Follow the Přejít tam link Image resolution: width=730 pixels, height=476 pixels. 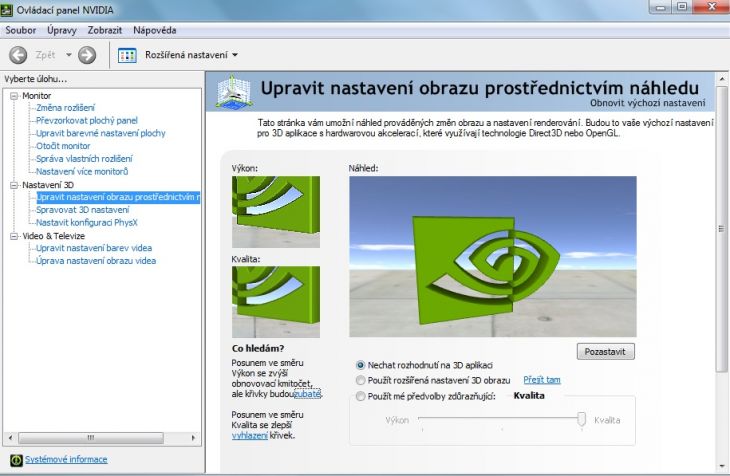tap(542, 380)
